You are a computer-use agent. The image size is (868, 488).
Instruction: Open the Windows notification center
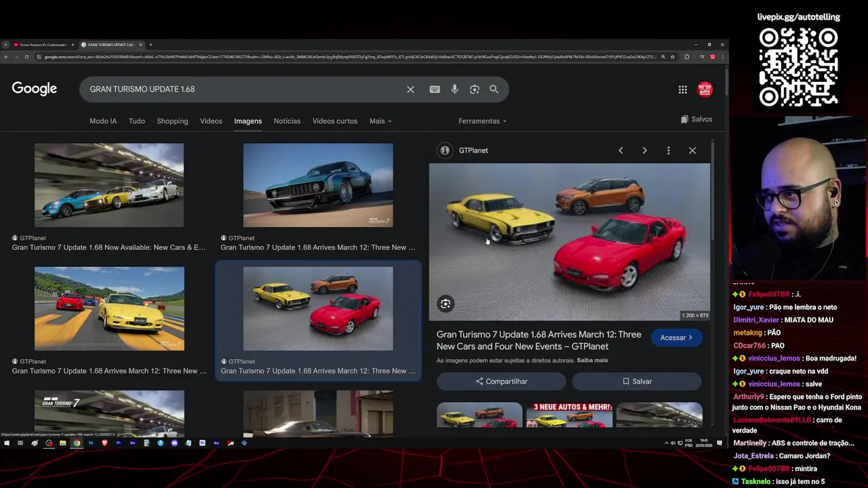[719, 443]
